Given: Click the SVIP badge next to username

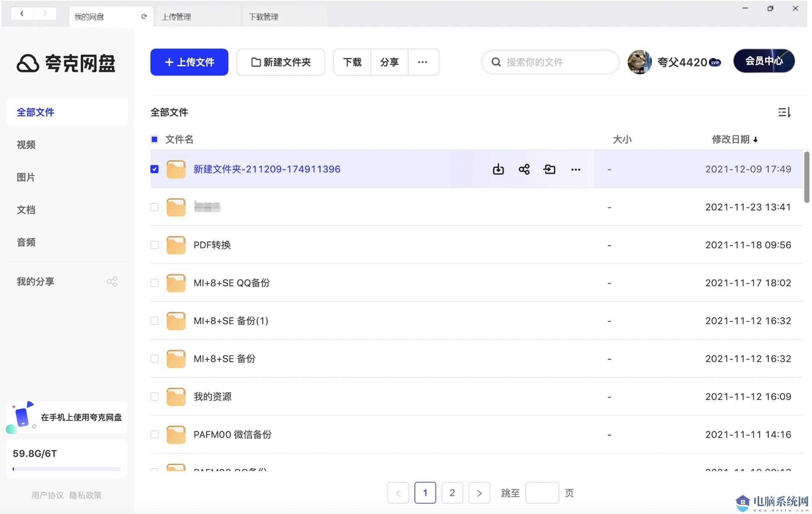Looking at the screenshot, I should (x=715, y=62).
